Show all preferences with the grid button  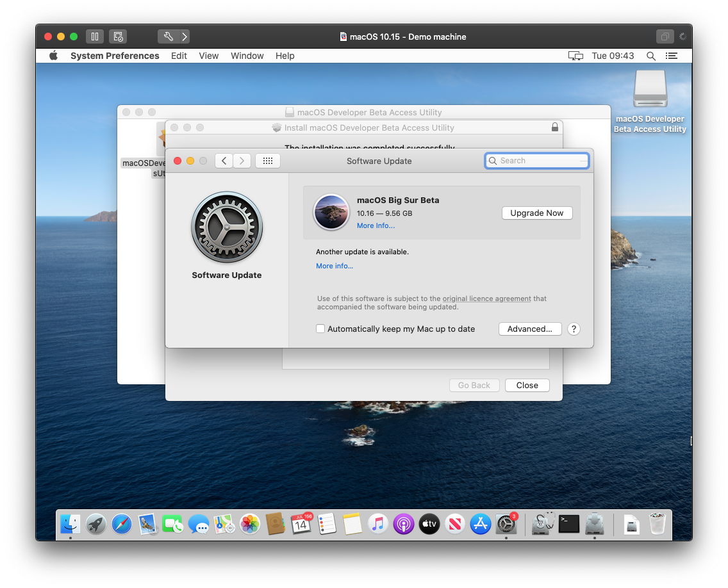click(268, 161)
